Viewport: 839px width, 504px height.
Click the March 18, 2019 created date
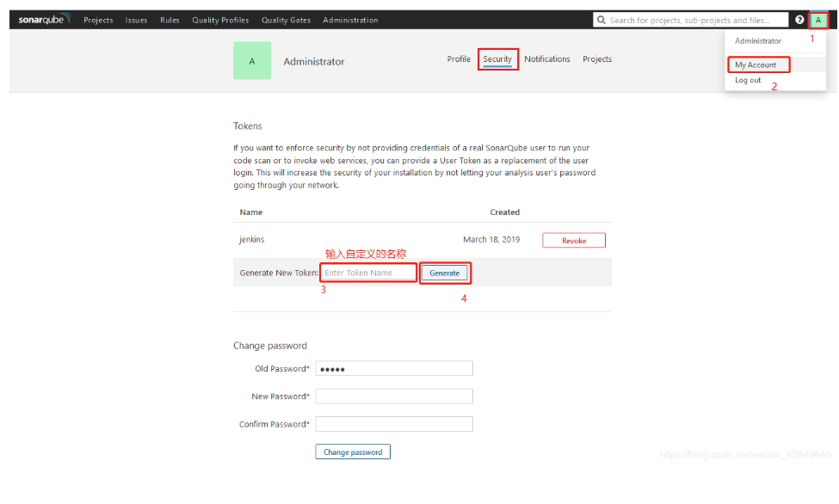[491, 239]
